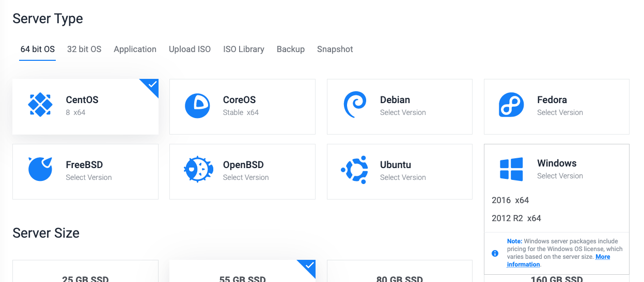This screenshot has width=644, height=282.
Task: Select the CentOS card title
Action: (x=82, y=100)
